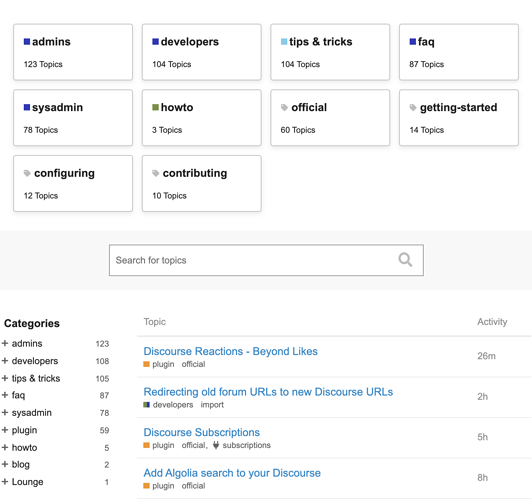Open the Discourse Subscriptions topic
Image resolution: width=532 pixels, height=499 pixels.
tap(202, 432)
